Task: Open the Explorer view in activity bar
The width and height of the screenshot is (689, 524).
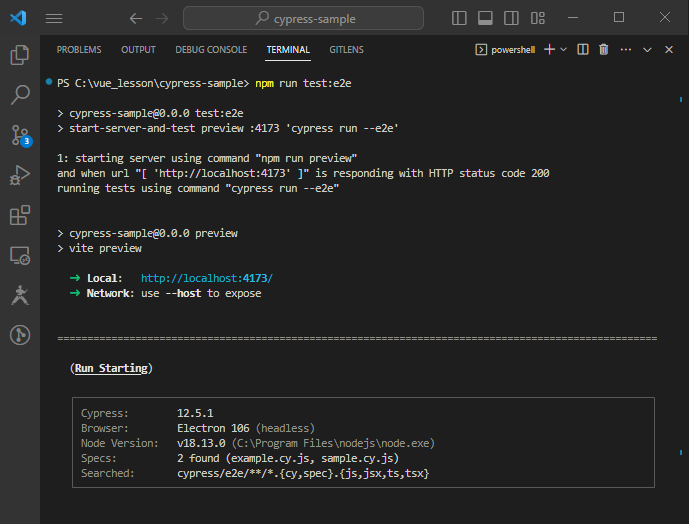Action: click(20, 55)
